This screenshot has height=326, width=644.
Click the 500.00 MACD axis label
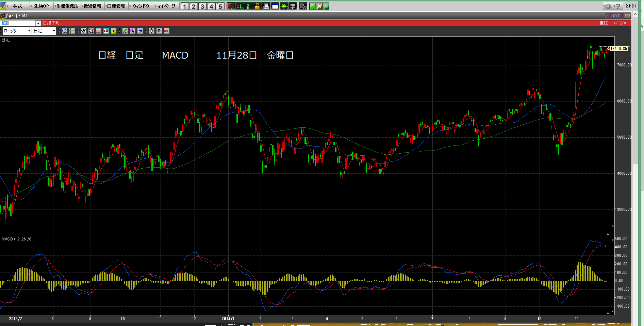point(621,239)
